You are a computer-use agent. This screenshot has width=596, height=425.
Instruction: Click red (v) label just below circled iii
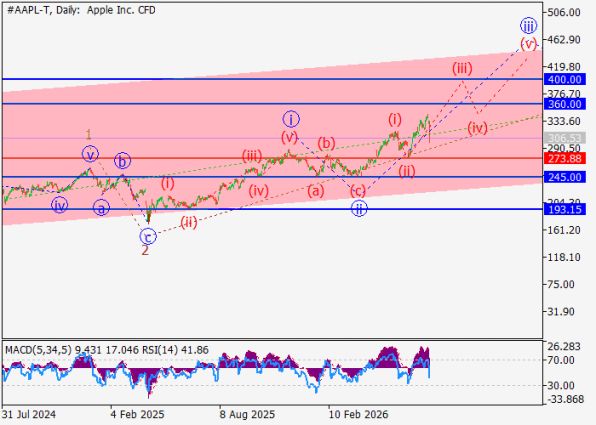(528, 44)
